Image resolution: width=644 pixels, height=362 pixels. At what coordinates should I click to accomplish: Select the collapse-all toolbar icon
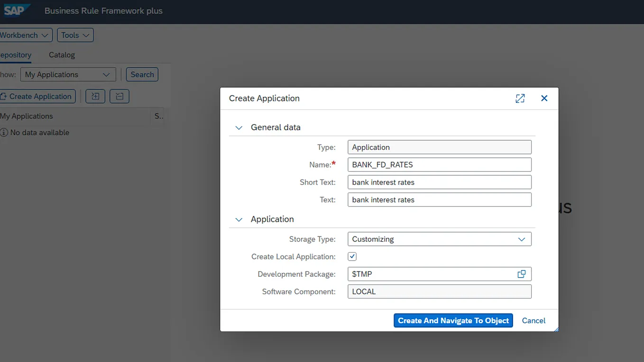(119, 96)
